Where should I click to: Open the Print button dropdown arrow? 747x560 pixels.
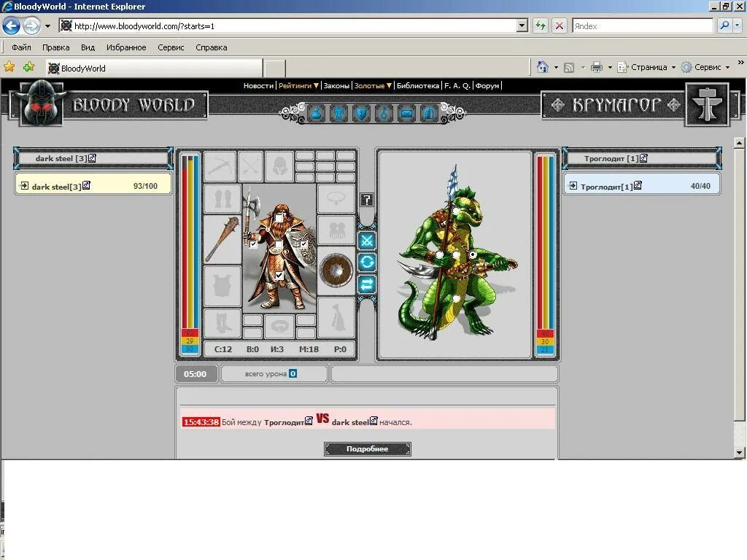coord(610,68)
